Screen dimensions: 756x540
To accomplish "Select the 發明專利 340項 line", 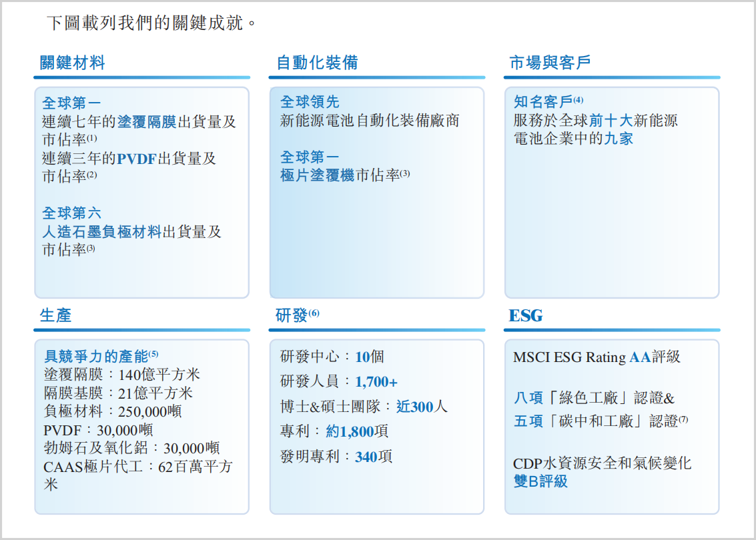I will [336, 457].
